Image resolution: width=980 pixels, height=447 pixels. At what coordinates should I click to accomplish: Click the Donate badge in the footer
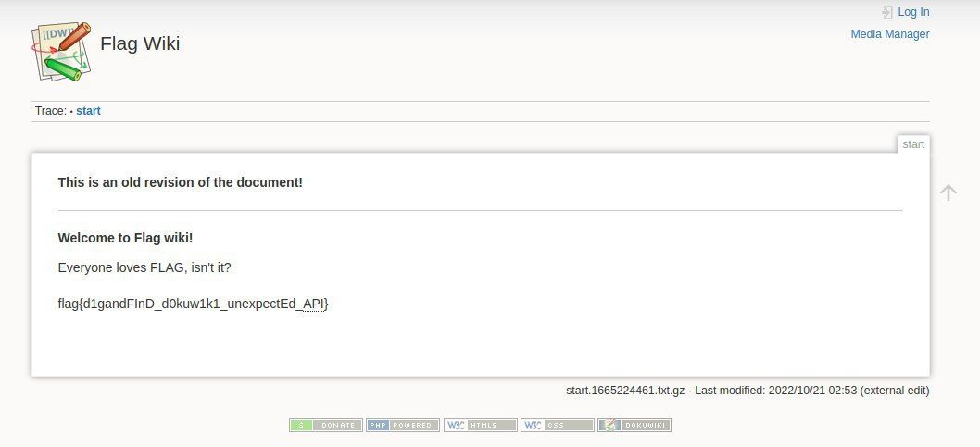(325, 425)
